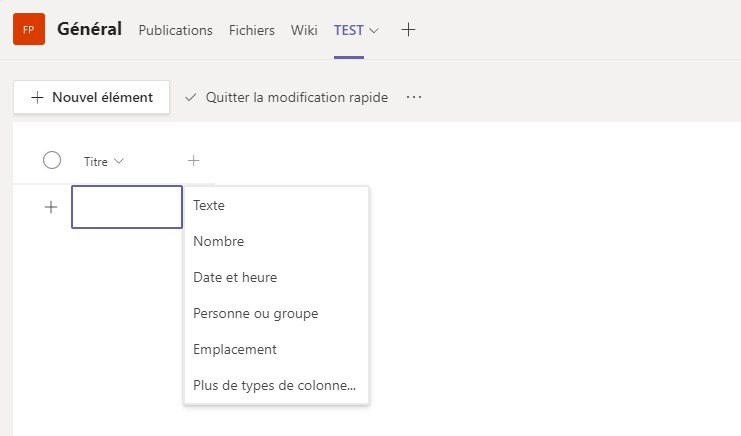The width and height of the screenshot is (741, 436).
Task: Choose Texte column type
Action: tap(209, 205)
